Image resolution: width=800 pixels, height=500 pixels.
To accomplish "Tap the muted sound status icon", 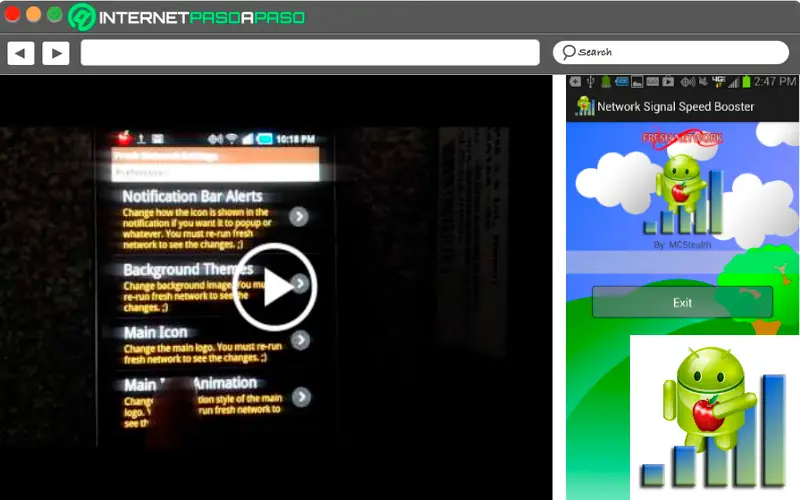I will click(703, 82).
